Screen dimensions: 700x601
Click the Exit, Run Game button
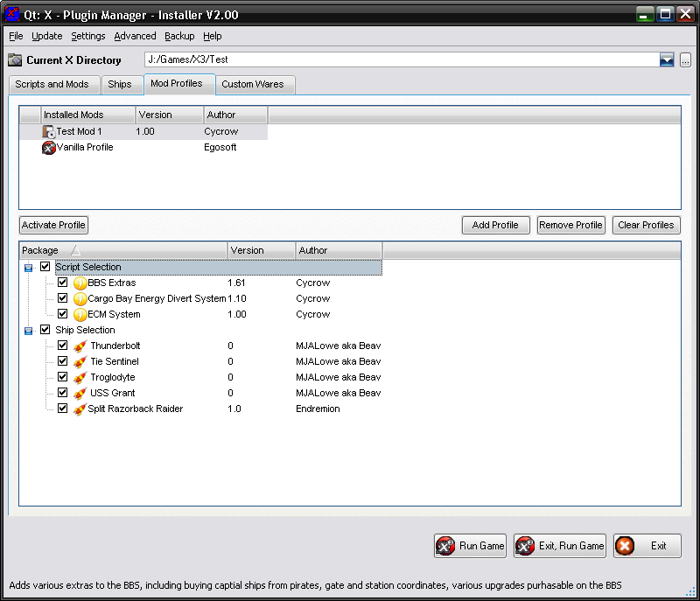[x=560, y=546]
